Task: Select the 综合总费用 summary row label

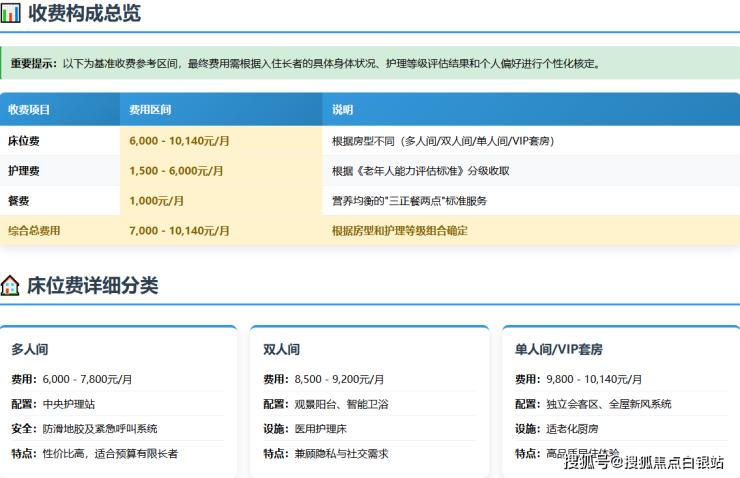Action: pyautogui.click(x=34, y=231)
